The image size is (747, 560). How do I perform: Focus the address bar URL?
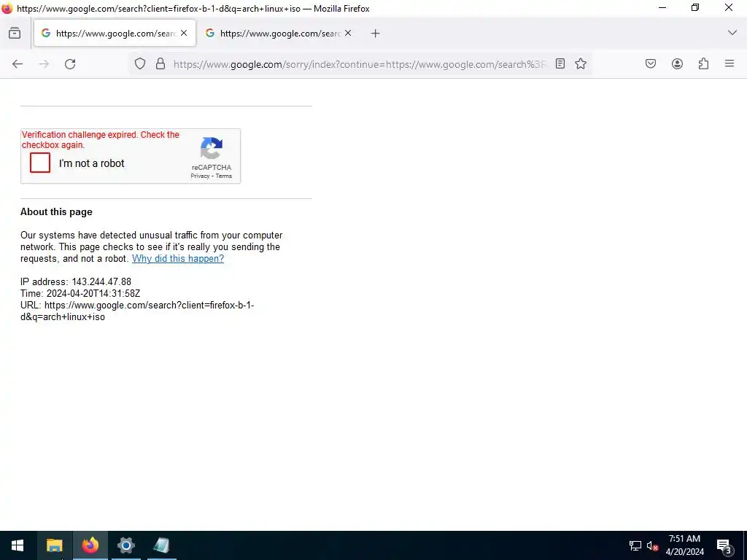(360, 64)
